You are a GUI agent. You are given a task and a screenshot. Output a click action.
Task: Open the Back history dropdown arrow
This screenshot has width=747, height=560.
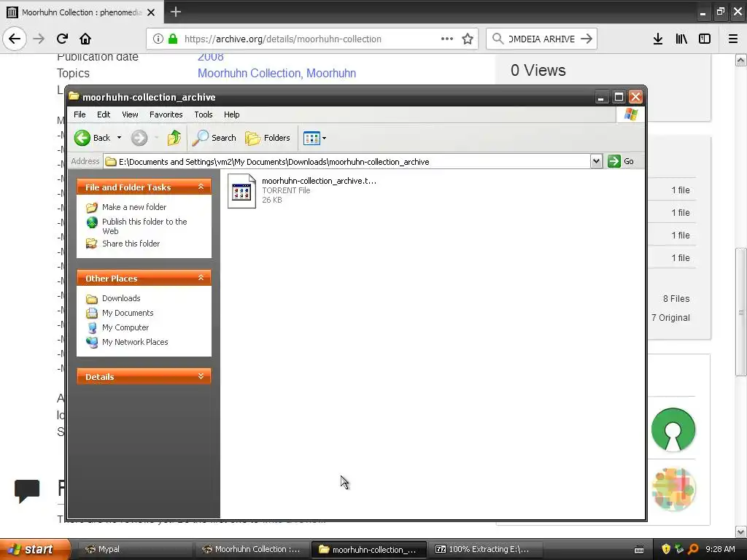(119, 138)
